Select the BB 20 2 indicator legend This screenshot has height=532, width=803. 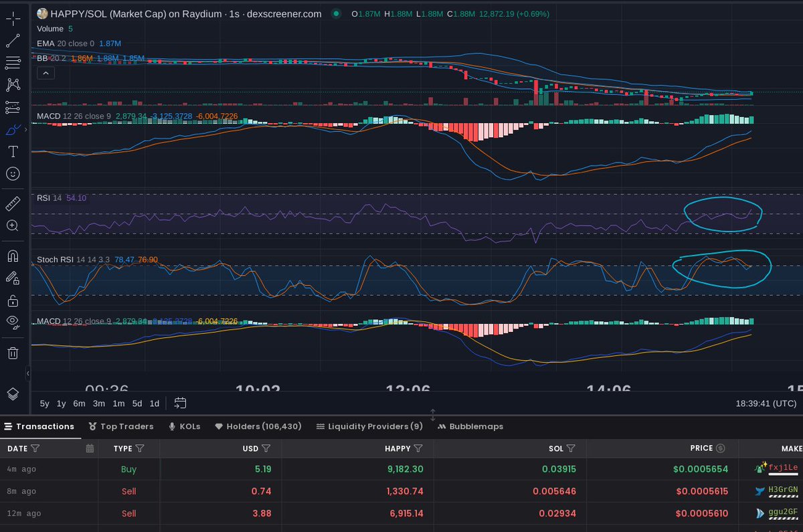coord(52,58)
